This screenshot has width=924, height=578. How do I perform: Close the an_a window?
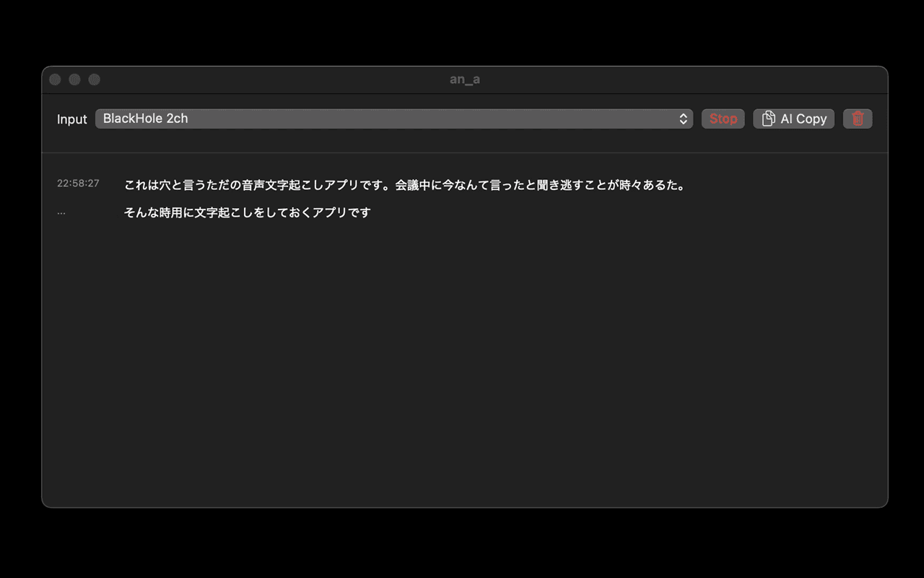coord(55,79)
